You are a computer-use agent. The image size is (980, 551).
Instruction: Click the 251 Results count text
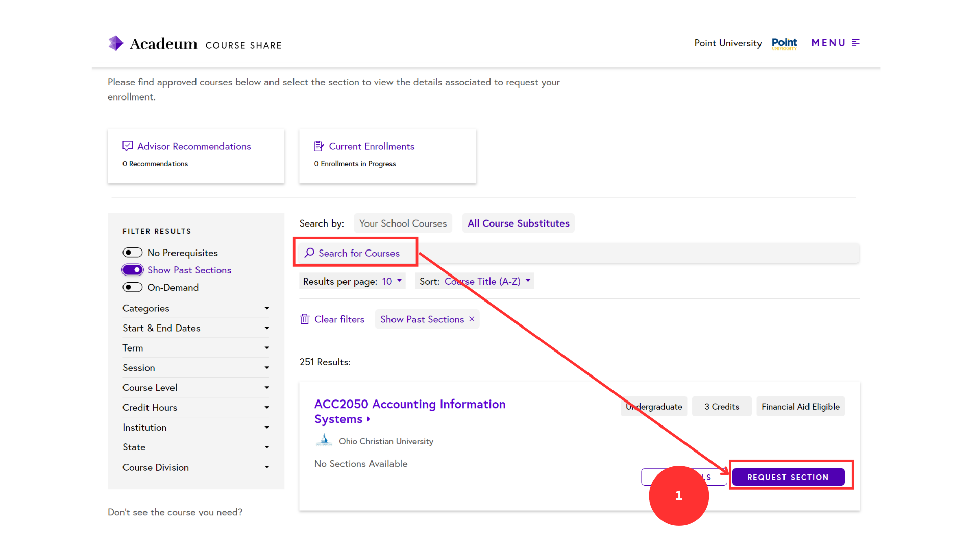pos(325,362)
